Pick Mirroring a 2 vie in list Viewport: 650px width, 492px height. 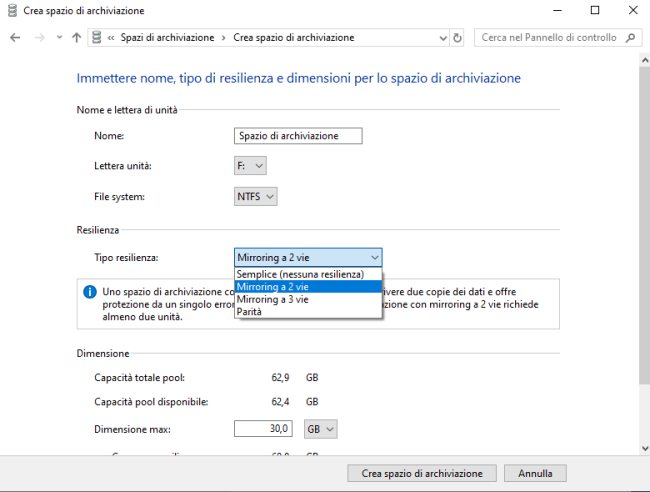pyautogui.click(x=307, y=286)
